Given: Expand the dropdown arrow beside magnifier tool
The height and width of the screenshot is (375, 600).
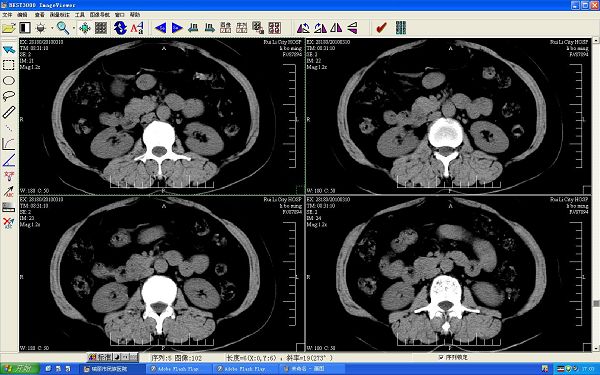Looking at the screenshot, I should pos(73,28).
